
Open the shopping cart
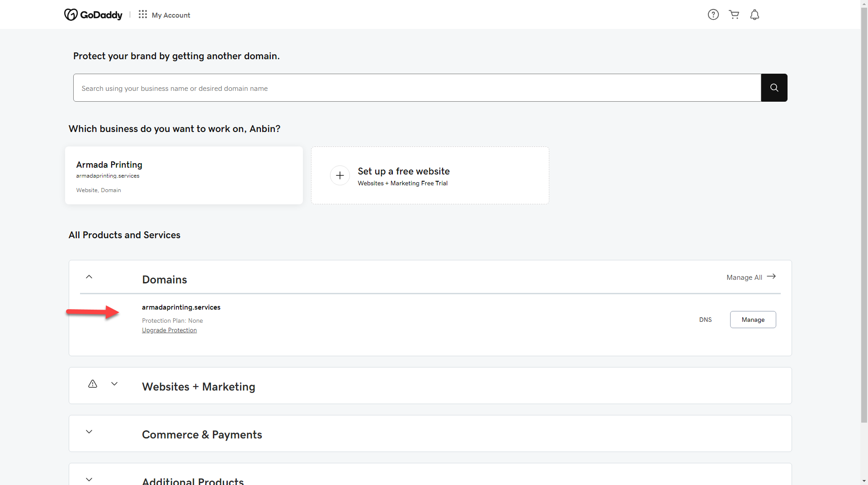click(734, 14)
